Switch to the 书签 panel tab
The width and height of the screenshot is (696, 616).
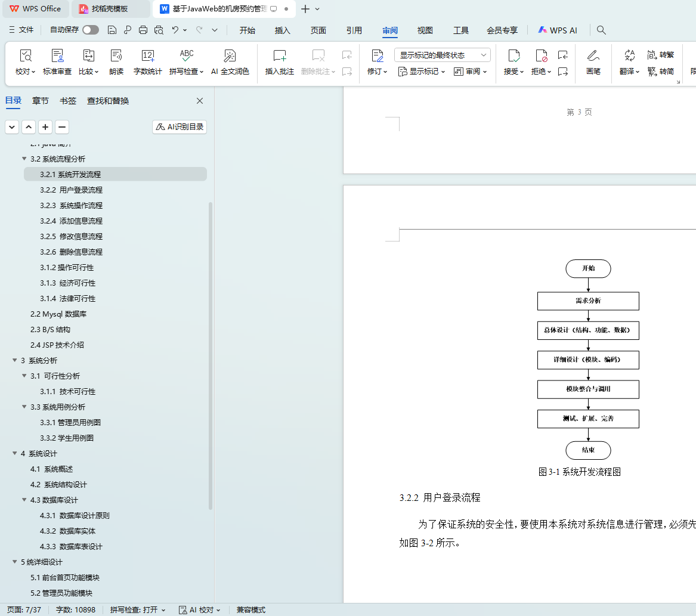pyautogui.click(x=68, y=101)
